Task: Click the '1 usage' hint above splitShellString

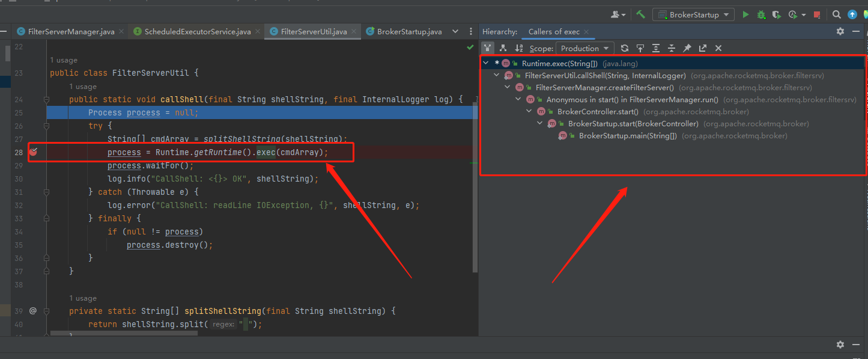Action: pos(83,298)
